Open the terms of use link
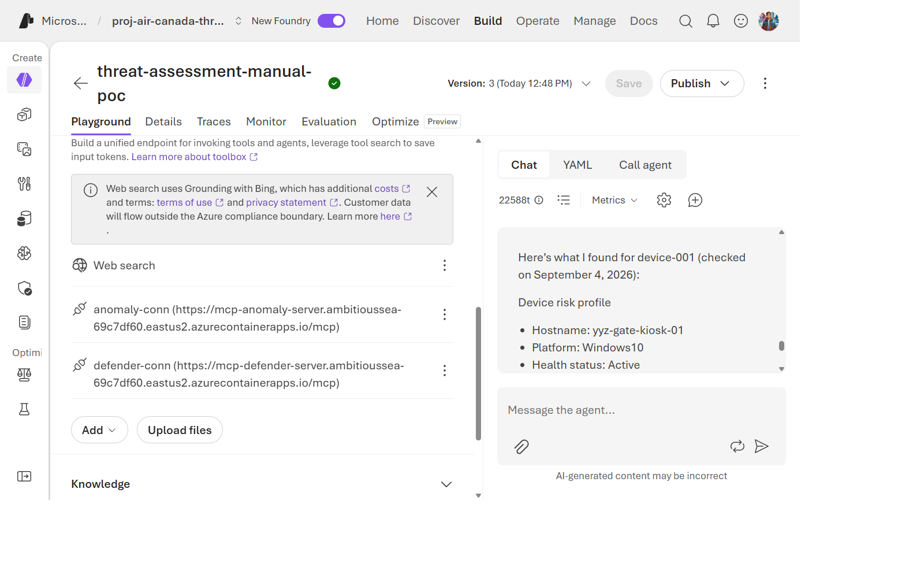Screen dimensions: 924x578 tap(190, 202)
